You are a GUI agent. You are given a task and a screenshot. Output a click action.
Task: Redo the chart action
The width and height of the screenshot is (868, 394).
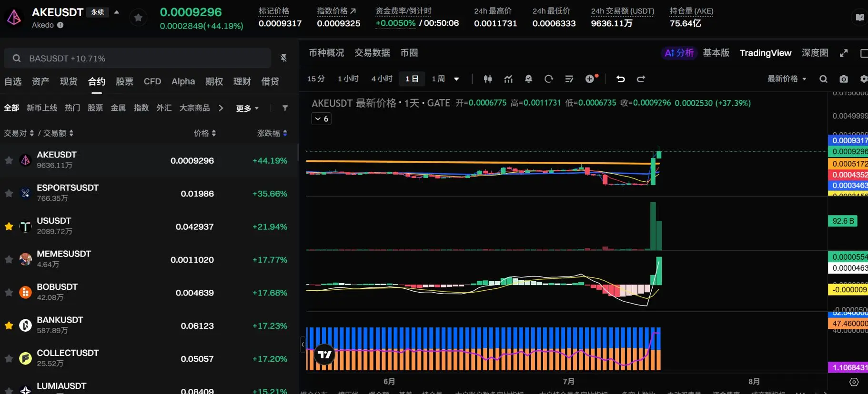(x=641, y=79)
